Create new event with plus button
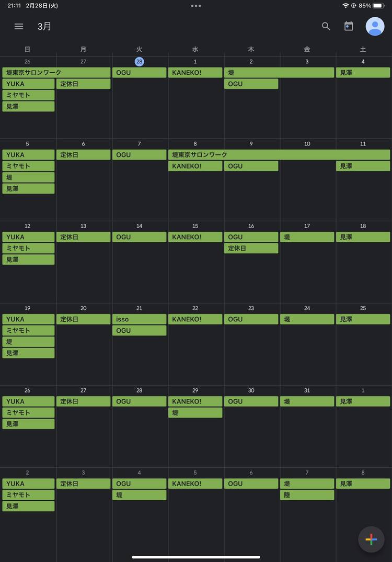This screenshot has height=562, width=392. (371, 539)
